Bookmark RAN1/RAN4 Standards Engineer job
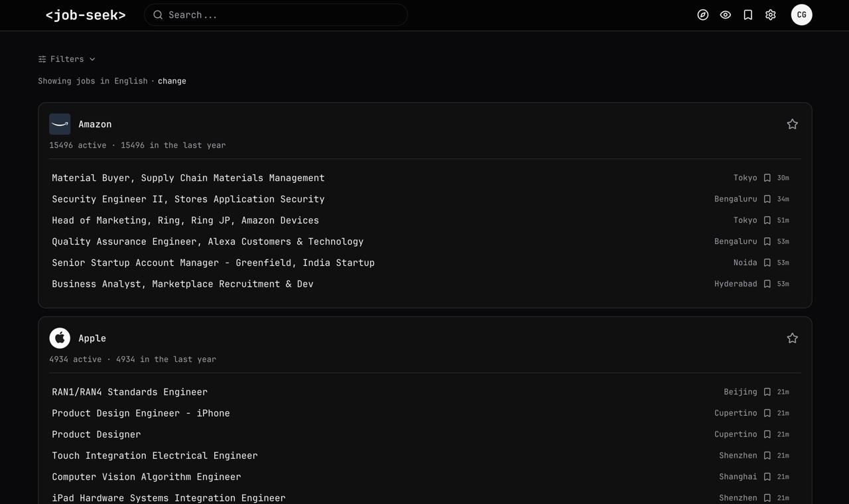The width and height of the screenshot is (849, 504). coord(767,392)
